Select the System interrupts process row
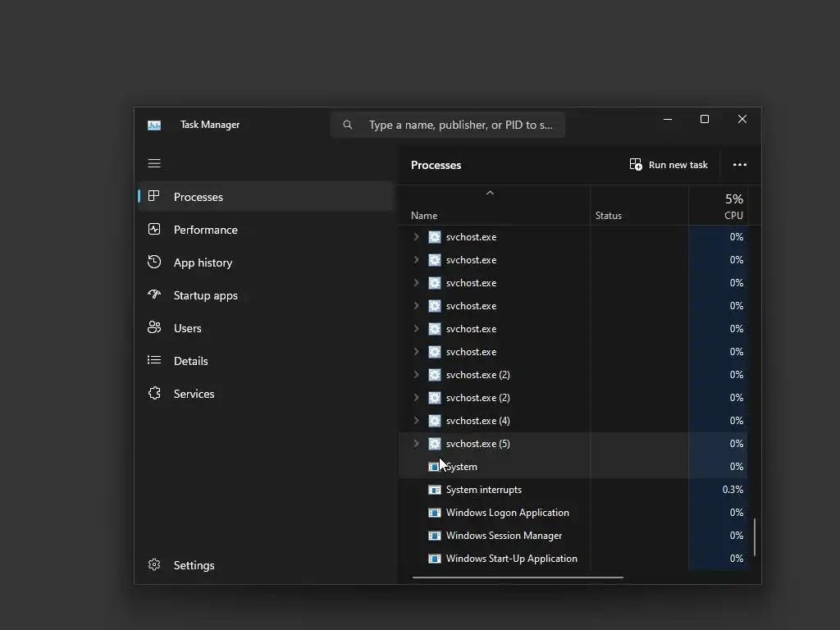The width and height of the screenshot is (840, 630). 484,490
